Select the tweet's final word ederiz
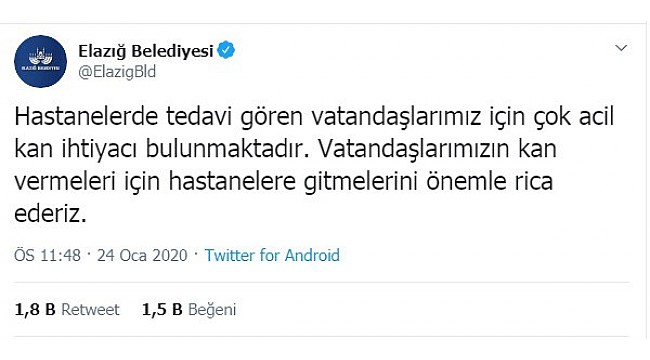650x360 pixels. pos(50,214)
